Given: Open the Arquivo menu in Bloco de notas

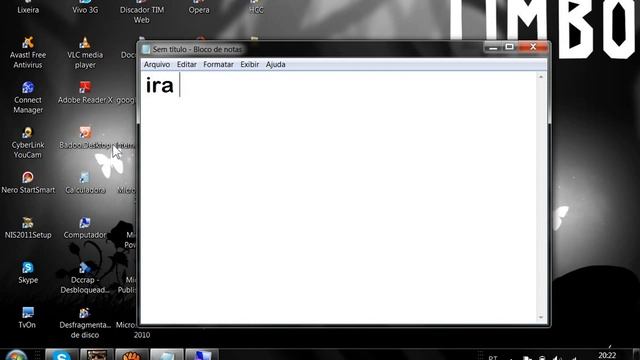Looking at the screenshot, I should click(x=157, y=64).
